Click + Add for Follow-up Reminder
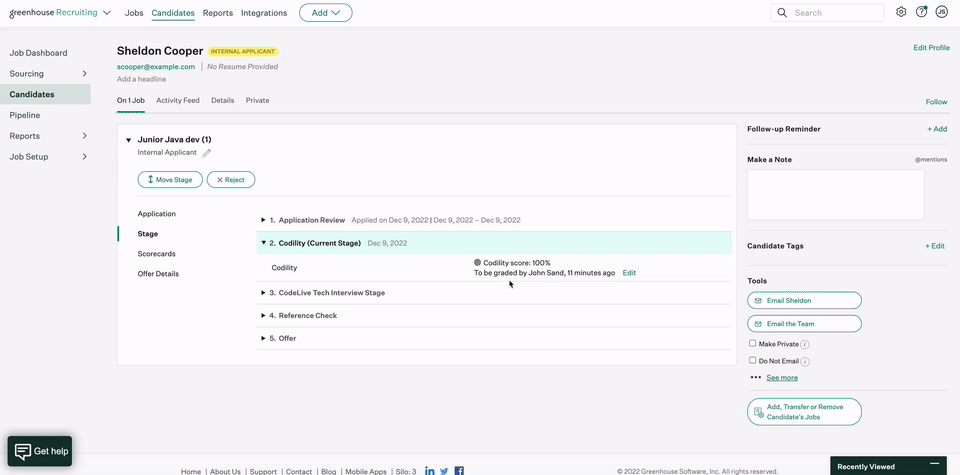 tap(937, 129)
